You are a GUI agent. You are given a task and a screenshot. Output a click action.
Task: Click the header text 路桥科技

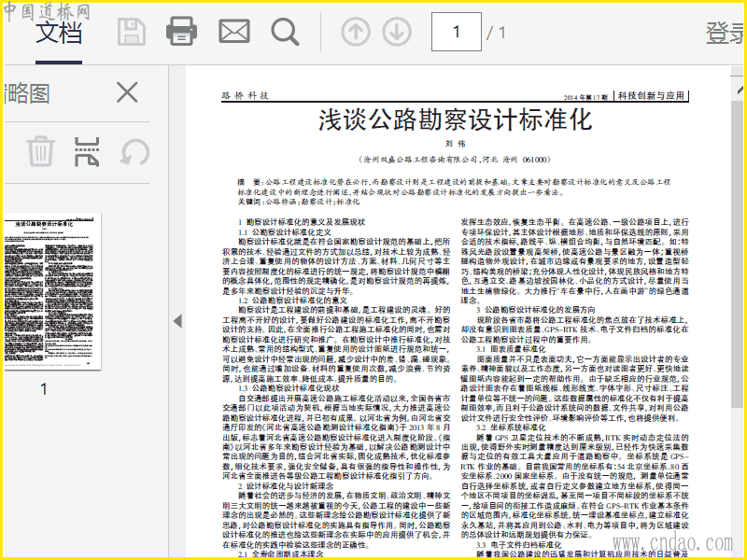pos(246,96)
